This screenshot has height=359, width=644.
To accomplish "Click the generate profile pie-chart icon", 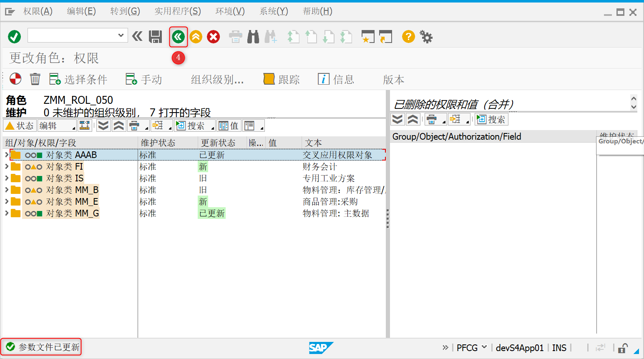I will click(x=15, y=79).
